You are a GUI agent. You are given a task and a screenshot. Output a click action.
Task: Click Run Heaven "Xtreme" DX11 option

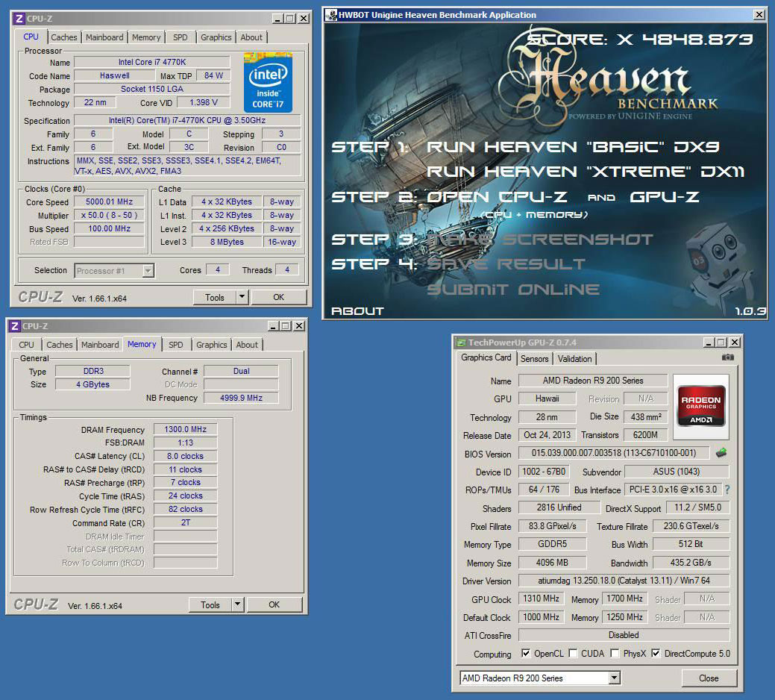(585, 172)
